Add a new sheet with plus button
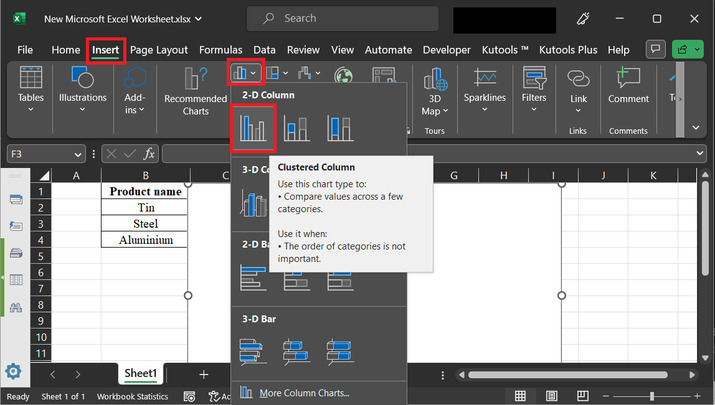This screenshot has width=715, height=405. pyautogui.click(x=204, y=374)
